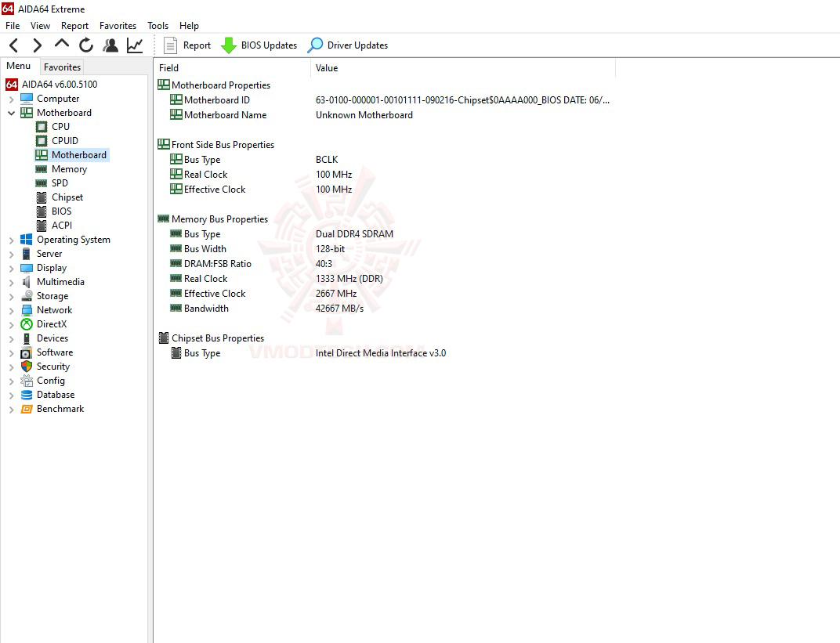Expand the Computer tree node
Screen dimensions: 840x643
(x=11, y=98)
